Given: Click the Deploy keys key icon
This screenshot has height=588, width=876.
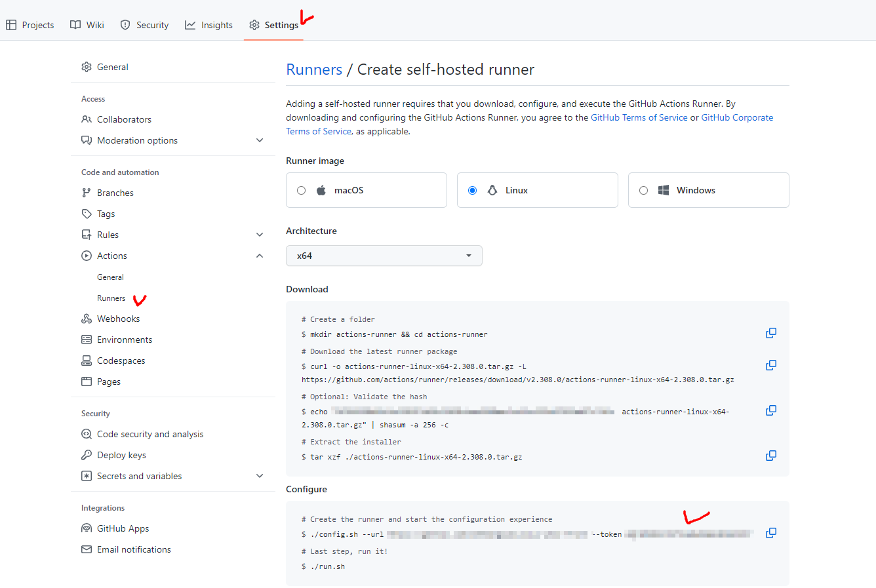Looking at the screenshot, I should coord(87,455).
